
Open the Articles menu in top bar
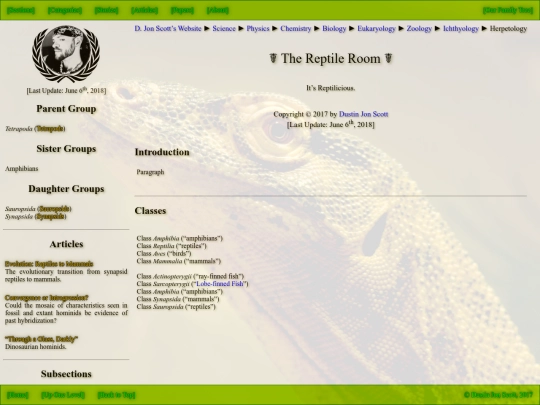pyautogui.click(x=145, y=10)
